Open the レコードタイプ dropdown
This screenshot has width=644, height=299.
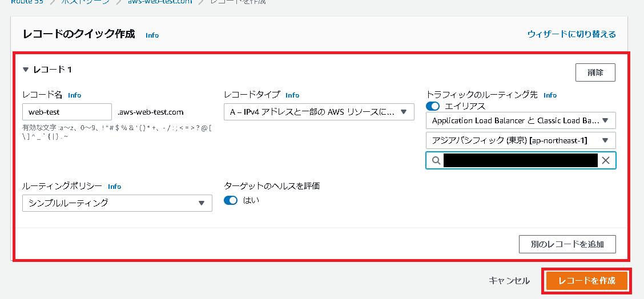pos(319,112)
